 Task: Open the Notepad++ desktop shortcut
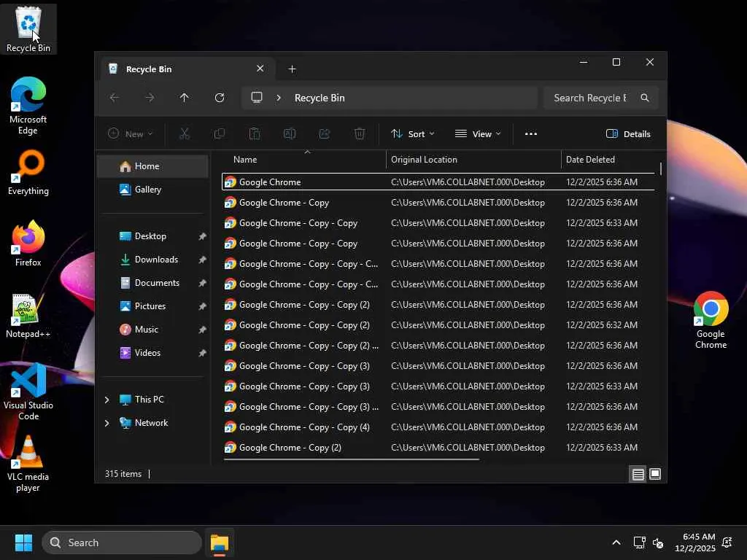click(x=28, y=315)
